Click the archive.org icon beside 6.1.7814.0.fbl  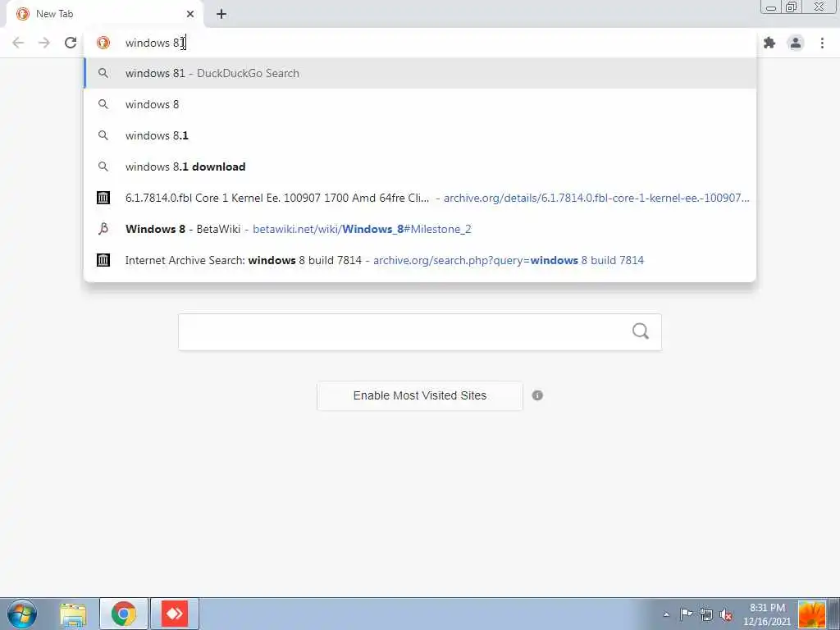(x=103, y=198)
